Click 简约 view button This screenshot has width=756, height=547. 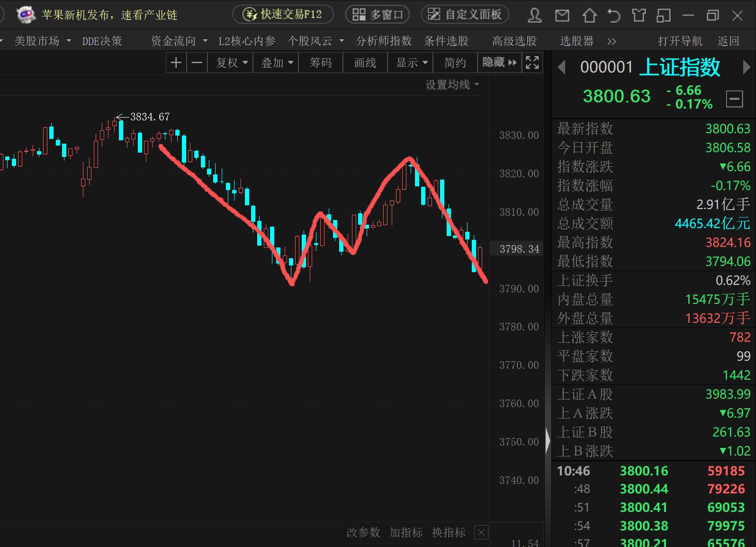coord(455,63)
